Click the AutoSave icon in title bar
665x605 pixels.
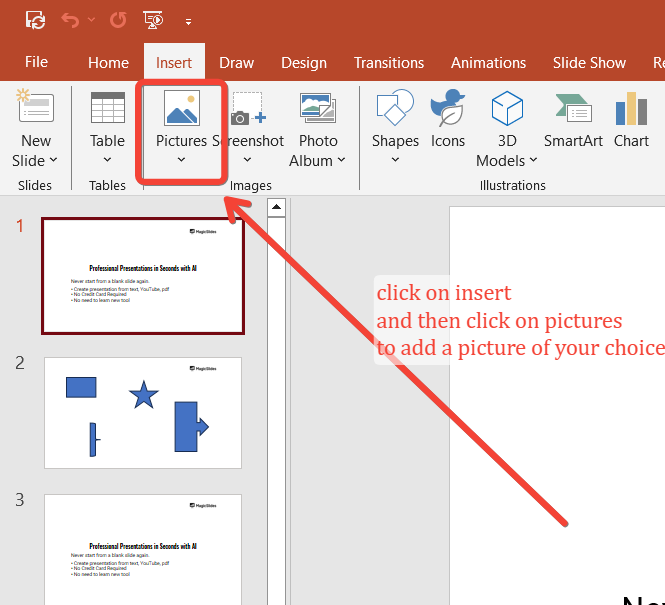pos(35,19)
